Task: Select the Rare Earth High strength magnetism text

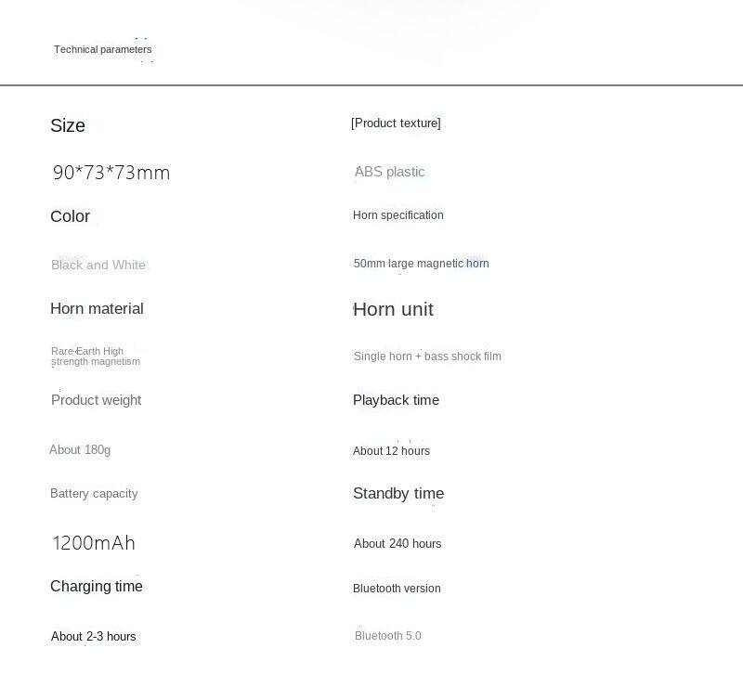Action: tap(96, 356)
